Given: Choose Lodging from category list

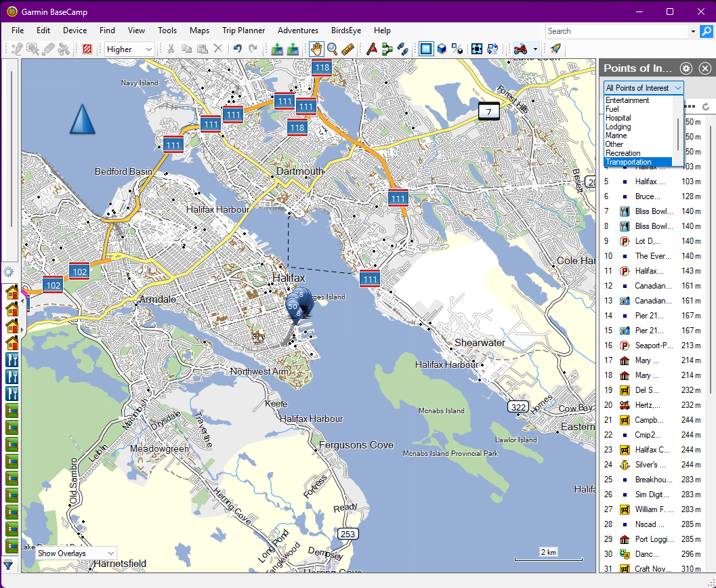Looking at the screenshot, I should (x=637, y=127).
